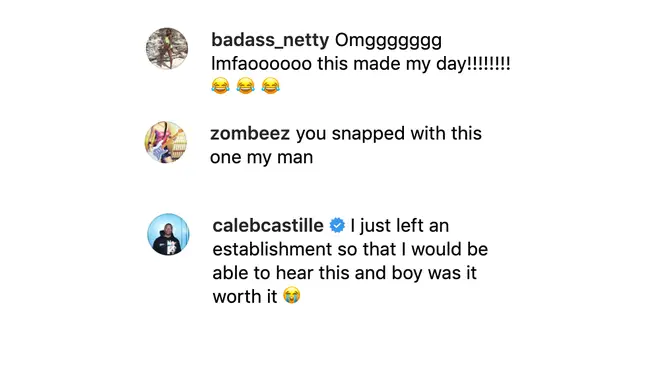Select the middle laughing-crying emoji
Viewport: 660px width, 370px height.
point(245,85)
